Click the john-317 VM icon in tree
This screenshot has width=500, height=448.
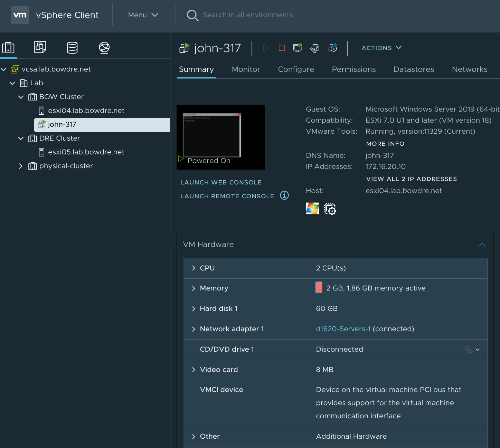point(42,124)
